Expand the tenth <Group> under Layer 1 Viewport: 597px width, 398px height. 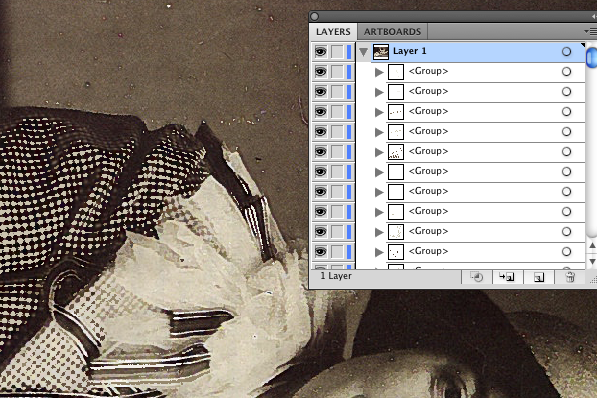click(x=379, y=252)
